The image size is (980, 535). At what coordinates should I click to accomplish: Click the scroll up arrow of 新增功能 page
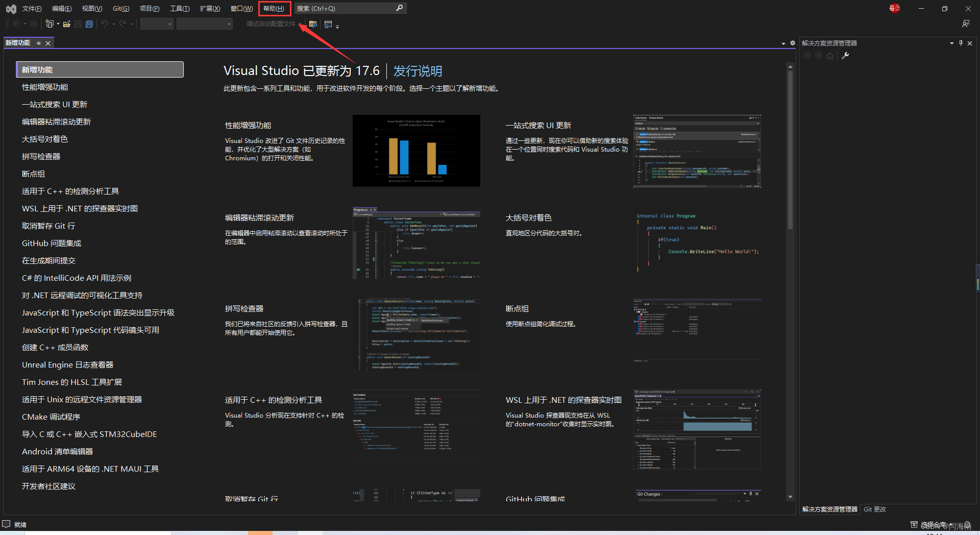tap(790, 67)
